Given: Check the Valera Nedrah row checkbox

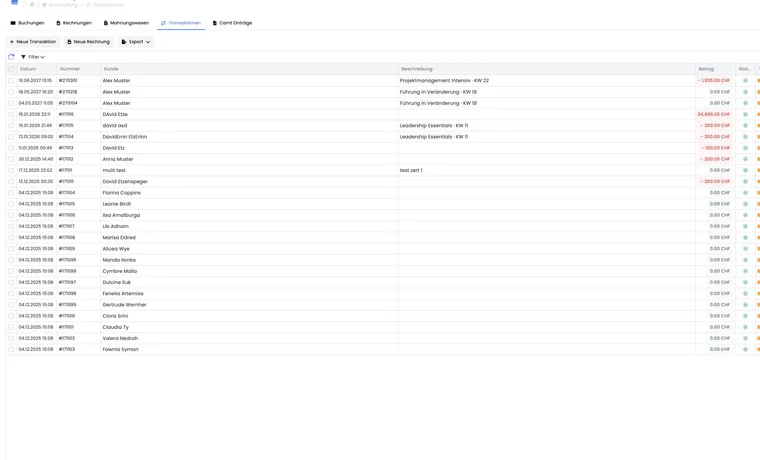Looking at the screenshot, I should point(11,338).
